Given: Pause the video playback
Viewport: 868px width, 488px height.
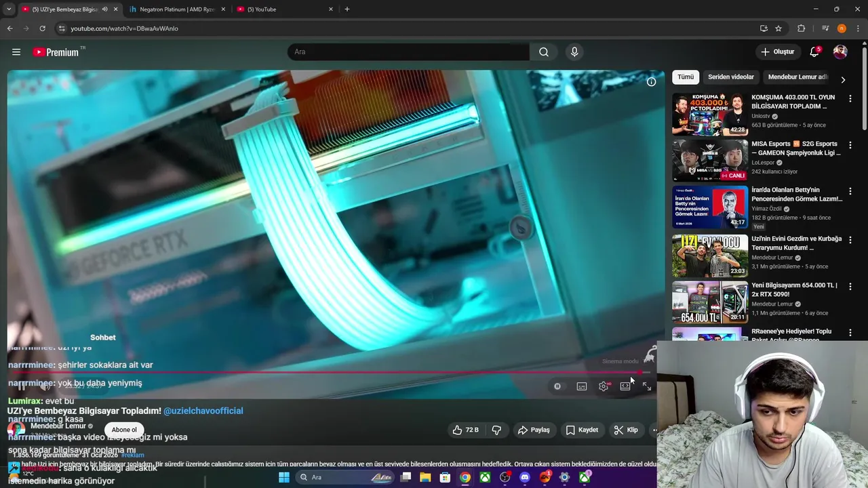Looking at the screenshot, I should [22, 386].
